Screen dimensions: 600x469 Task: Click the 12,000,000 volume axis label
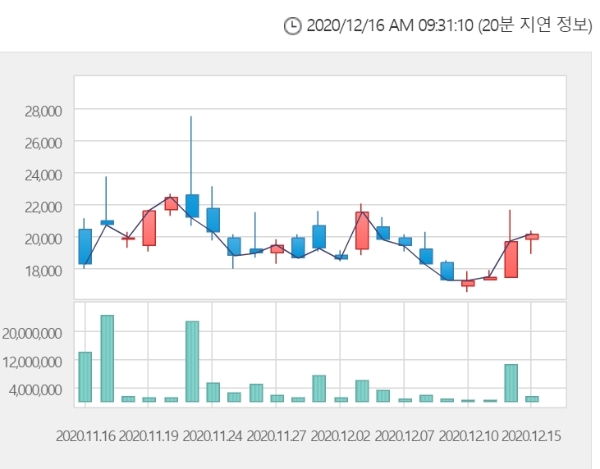[35, 361]
